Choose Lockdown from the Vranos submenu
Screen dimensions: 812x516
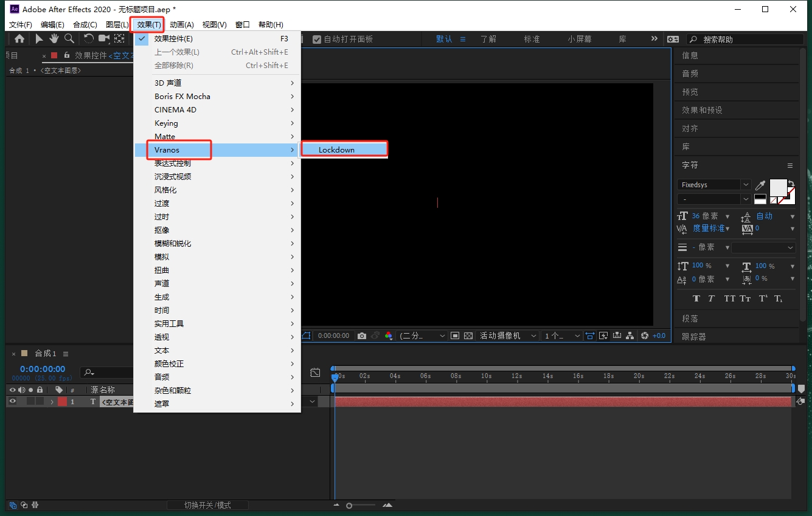(336, 150)
